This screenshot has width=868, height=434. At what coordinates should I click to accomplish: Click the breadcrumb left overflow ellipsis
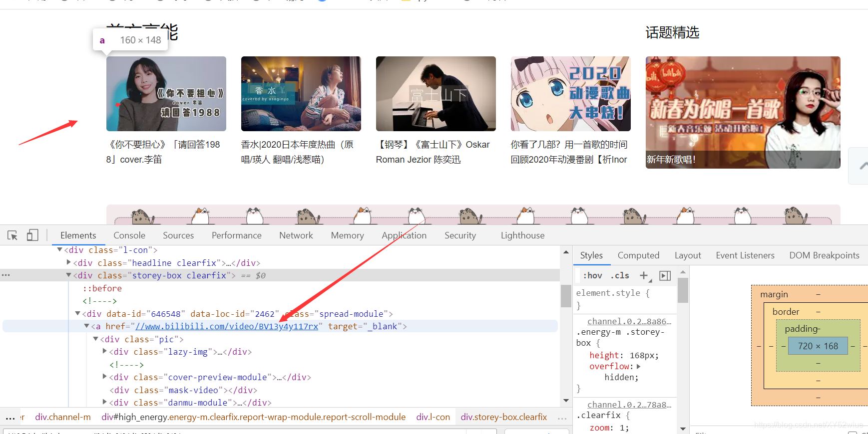pyautogui.click(x=10, y=417)
